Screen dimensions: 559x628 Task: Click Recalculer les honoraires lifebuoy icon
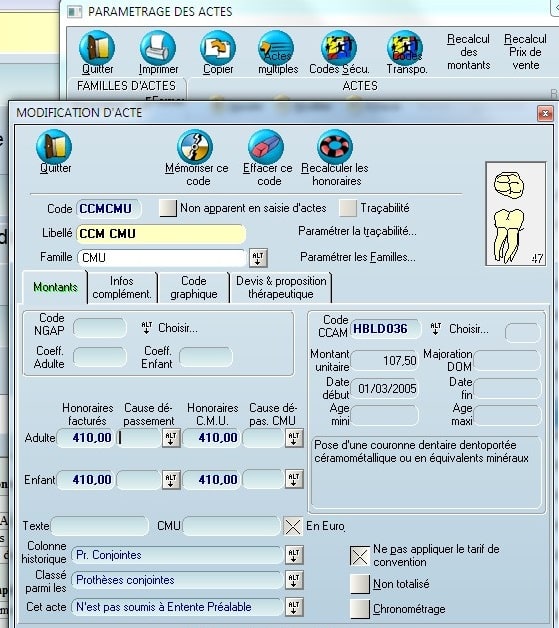pyautogui.click(x=335, y=147)
